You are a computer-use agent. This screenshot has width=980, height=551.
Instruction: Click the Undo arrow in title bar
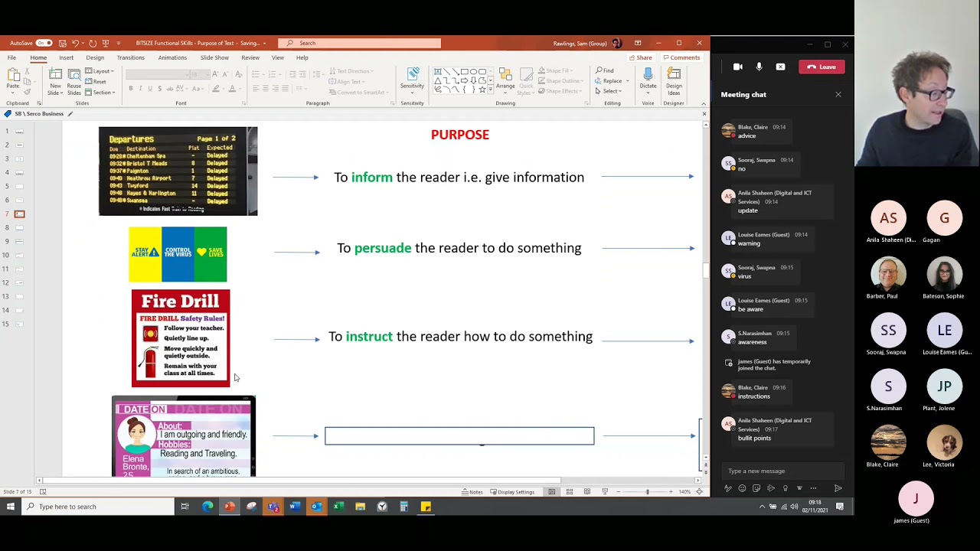pyautogui.click(x=77, y=43)
